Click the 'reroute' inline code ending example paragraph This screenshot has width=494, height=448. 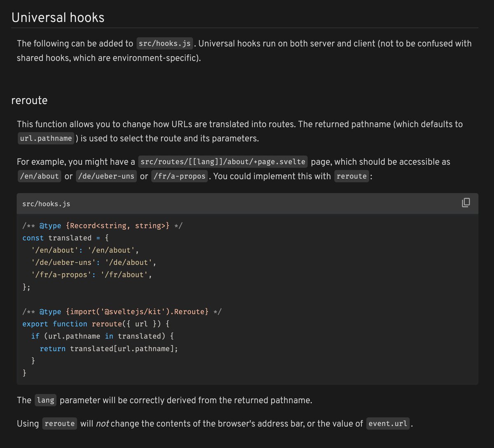352,176
